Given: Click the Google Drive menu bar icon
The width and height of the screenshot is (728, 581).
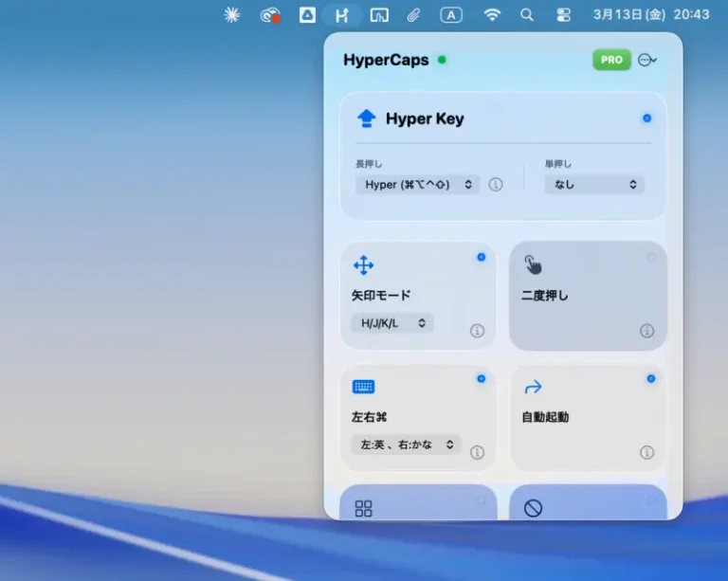Looking at the screenshot, I should click(307, 15).
